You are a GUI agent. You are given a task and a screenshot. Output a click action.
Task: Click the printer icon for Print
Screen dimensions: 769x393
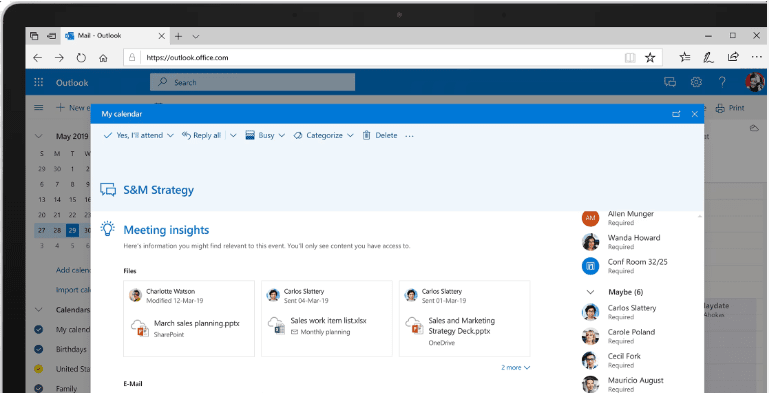point(720,108)
